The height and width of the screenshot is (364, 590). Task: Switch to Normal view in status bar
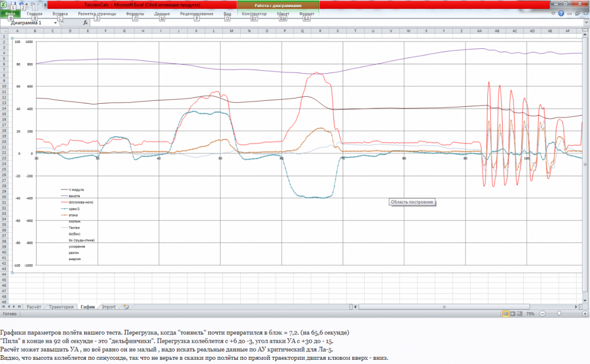(506, 314)
